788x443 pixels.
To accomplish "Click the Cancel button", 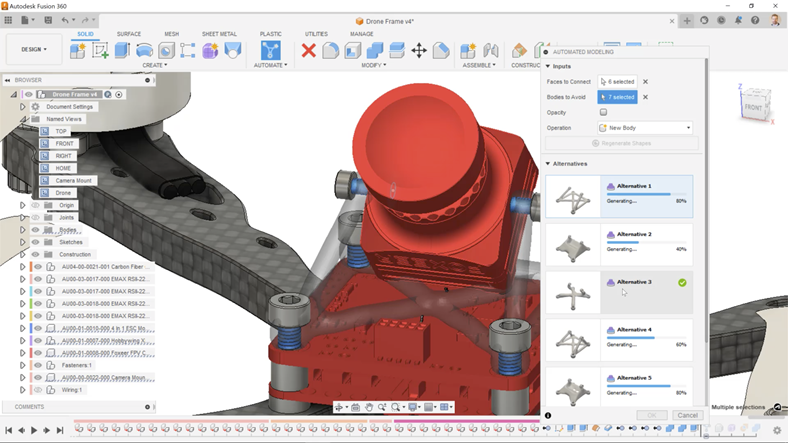I will 687,415.
